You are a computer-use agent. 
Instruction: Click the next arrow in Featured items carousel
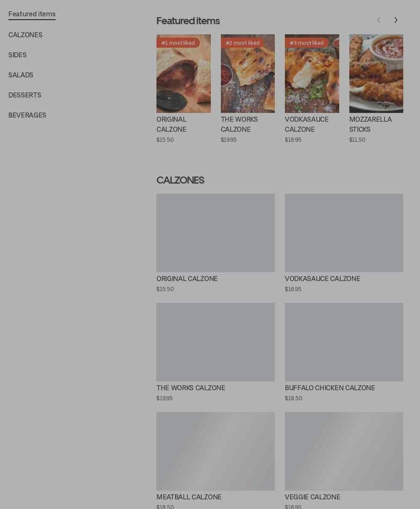(396, 20)
